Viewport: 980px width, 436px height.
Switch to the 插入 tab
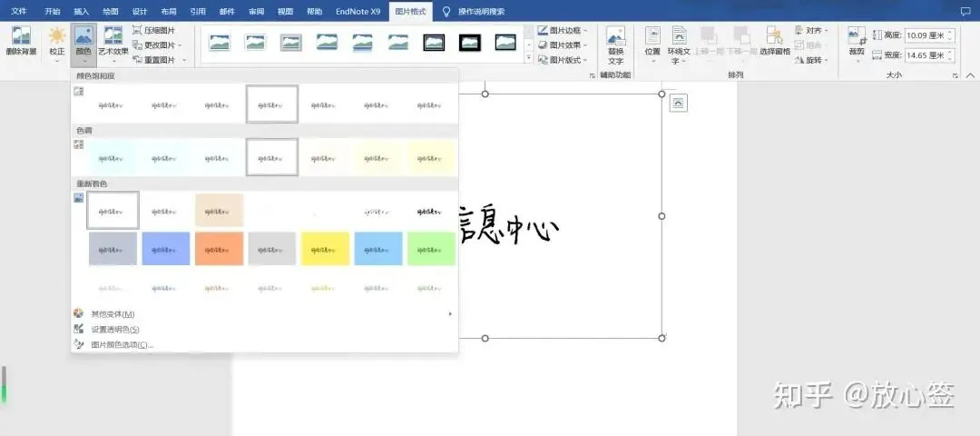point(82,11)
